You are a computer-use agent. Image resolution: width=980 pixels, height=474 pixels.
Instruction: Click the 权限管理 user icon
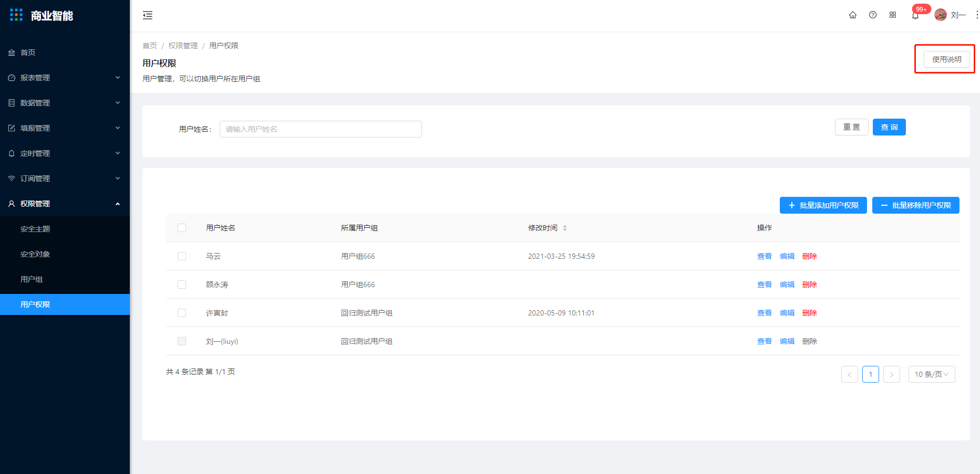pyautogui.click(x=12, y=204)
